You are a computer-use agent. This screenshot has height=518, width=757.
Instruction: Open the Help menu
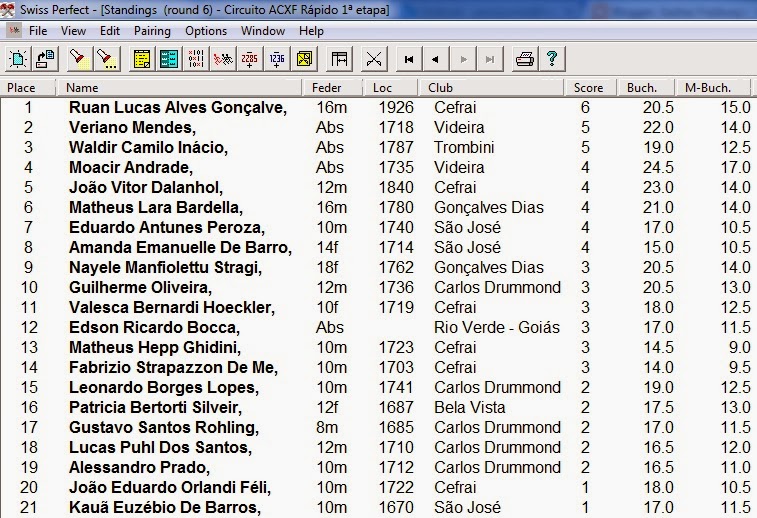311,31
